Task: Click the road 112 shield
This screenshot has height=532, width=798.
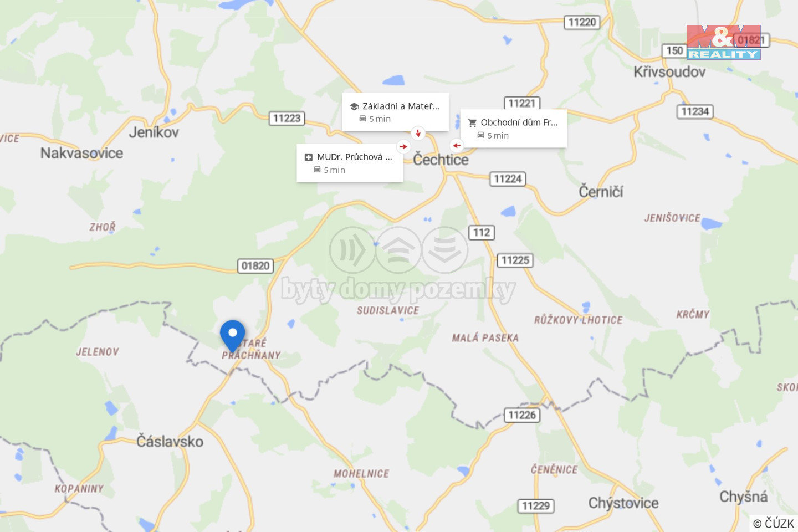Action: pyautogui.click(x=481, y=233)
